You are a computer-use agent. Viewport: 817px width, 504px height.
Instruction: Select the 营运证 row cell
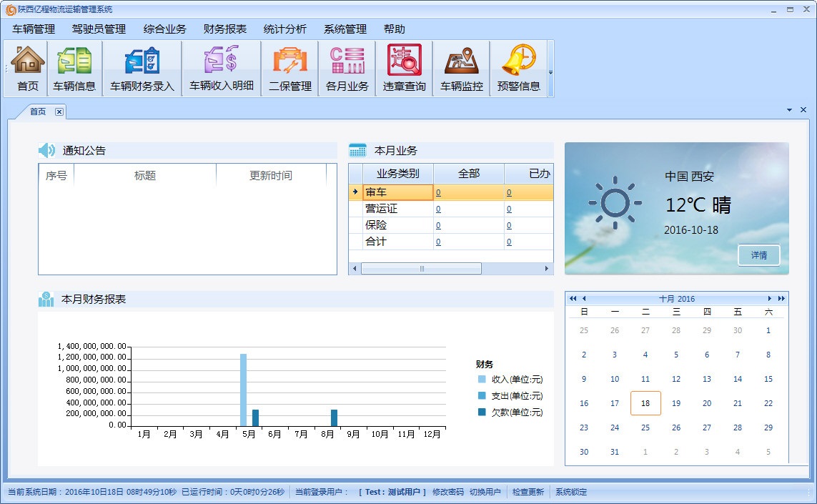[398, 209]
